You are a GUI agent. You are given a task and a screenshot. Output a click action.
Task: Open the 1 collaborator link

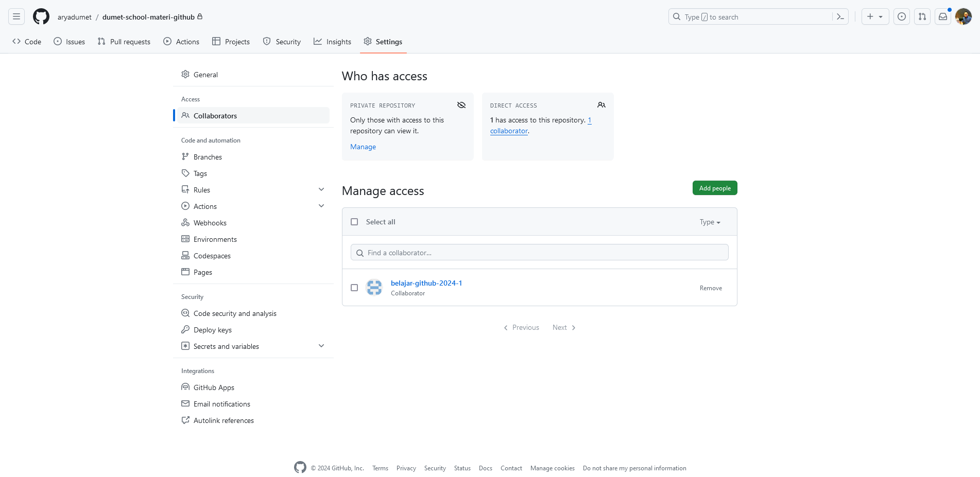(x=509, y=131)
